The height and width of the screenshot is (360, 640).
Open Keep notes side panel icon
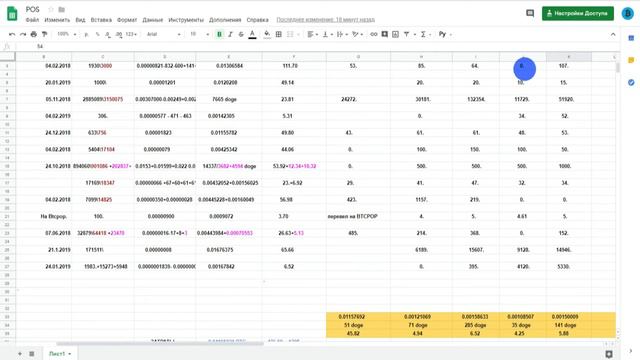click(631, 60)
